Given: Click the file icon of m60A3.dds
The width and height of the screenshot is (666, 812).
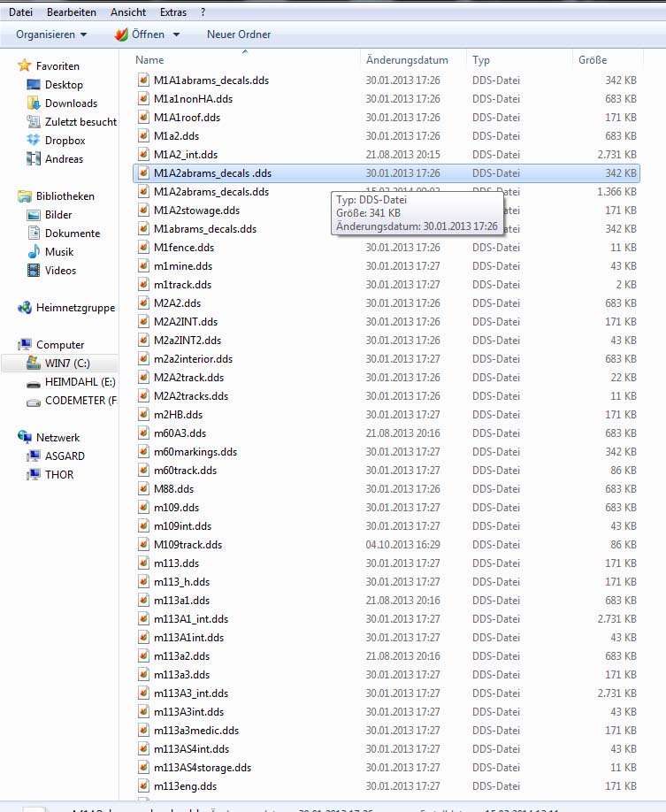Looking at the screenshot, I should [144, 433].
